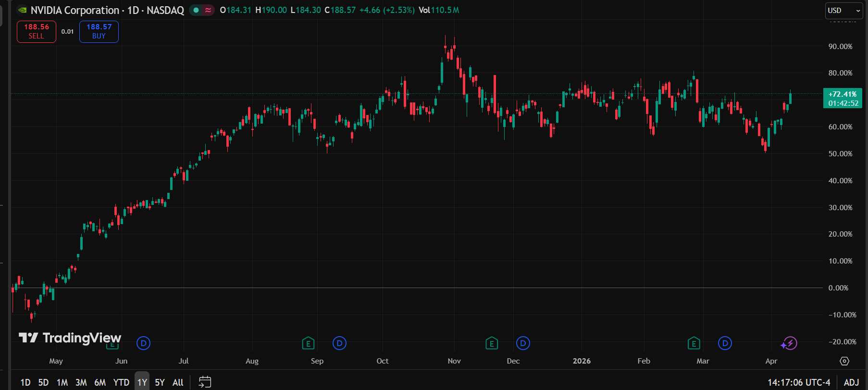Click the Aug label on time axis
This screenshot has height=390, width=868.
(252, 361)
